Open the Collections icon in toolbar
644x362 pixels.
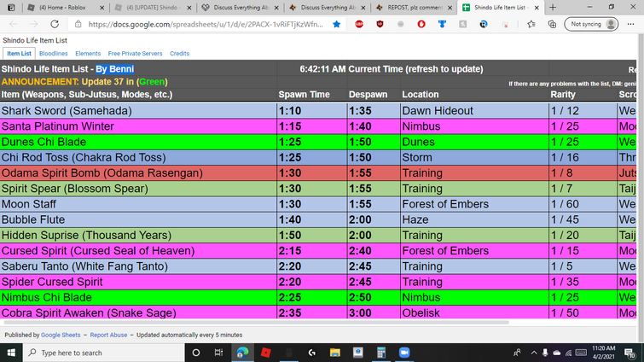tap(552, 24)
